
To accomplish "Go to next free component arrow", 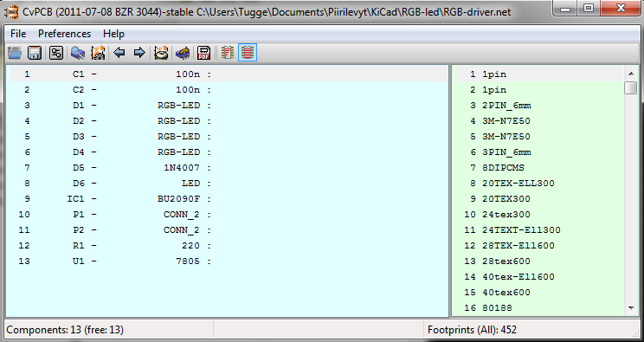I will [139, 53].
